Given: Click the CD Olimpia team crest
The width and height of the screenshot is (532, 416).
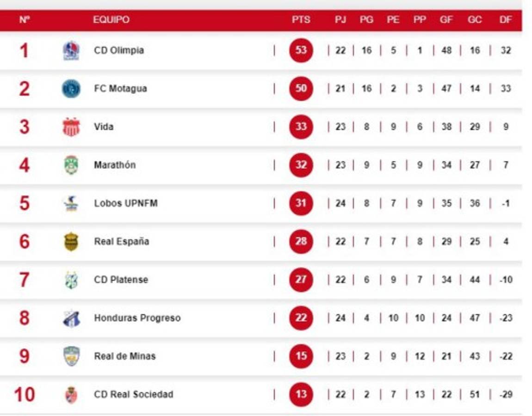Looking at the screenshot, I should coord(71,50).
